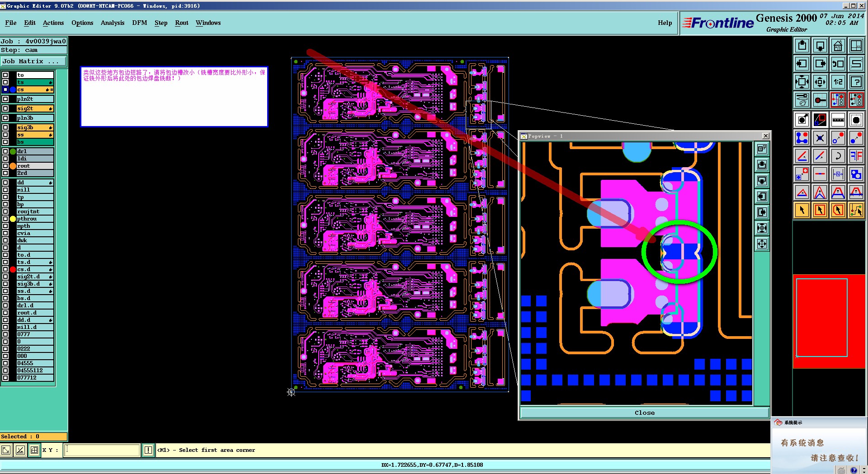Click the blue color dot of layer cs
Image resolution: width=868 pixels, height=474 pixels.
point(13,89)
